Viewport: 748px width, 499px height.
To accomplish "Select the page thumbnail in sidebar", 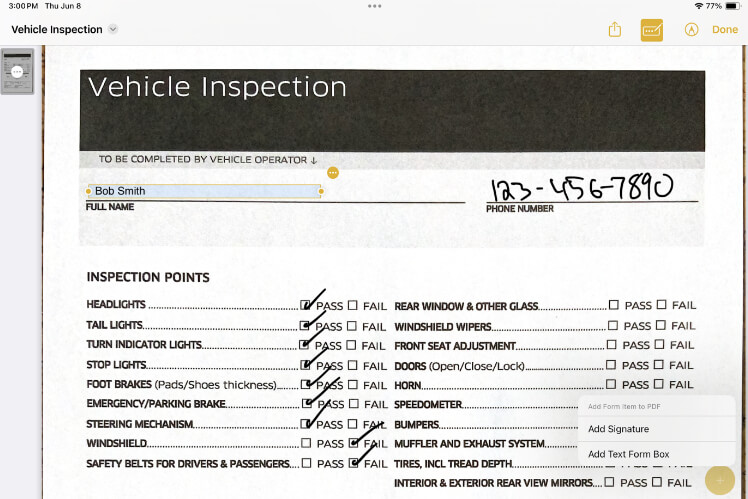I will coord(18,72).
